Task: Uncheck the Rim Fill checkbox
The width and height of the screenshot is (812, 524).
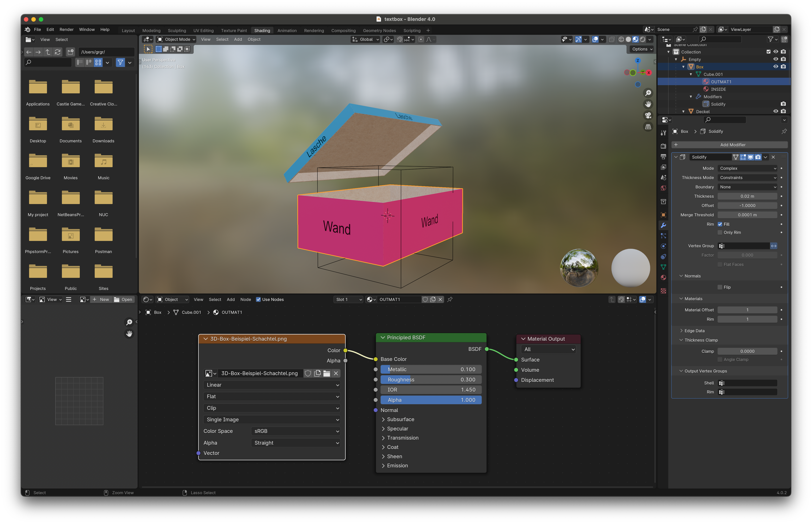Action: tap(720, 224)
